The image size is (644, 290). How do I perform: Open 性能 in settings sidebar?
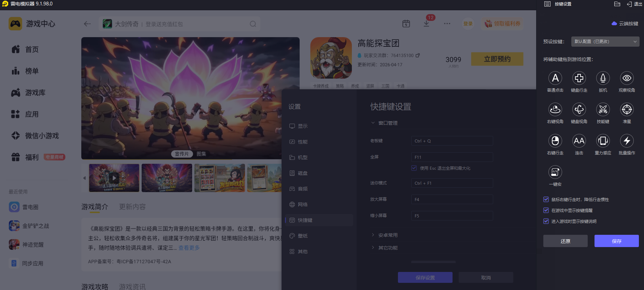(319, 142)
